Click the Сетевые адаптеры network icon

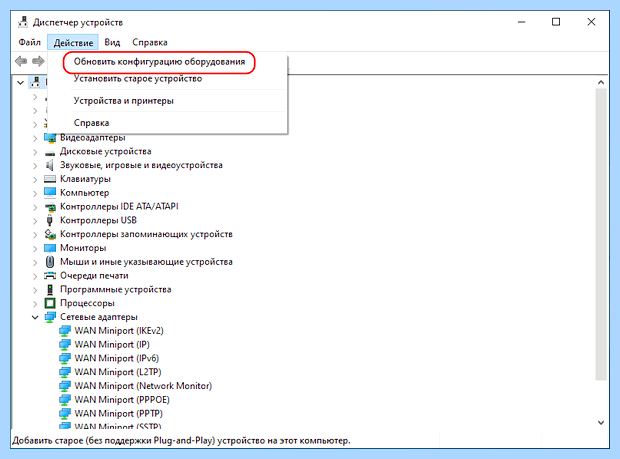click(50, 317)
